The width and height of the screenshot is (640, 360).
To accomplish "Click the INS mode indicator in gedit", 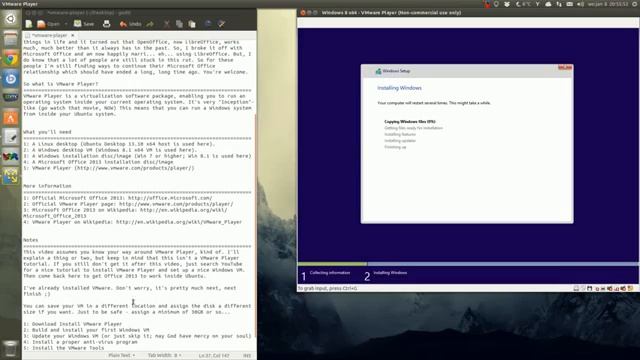I will (247, 356).
